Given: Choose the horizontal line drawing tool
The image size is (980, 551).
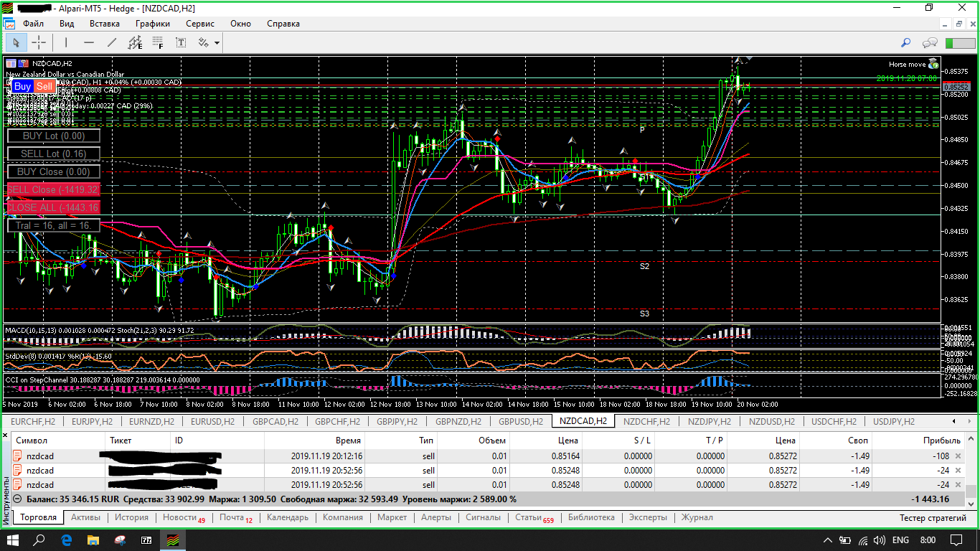Looking at the screenshot, I should [x=89, y=42].
